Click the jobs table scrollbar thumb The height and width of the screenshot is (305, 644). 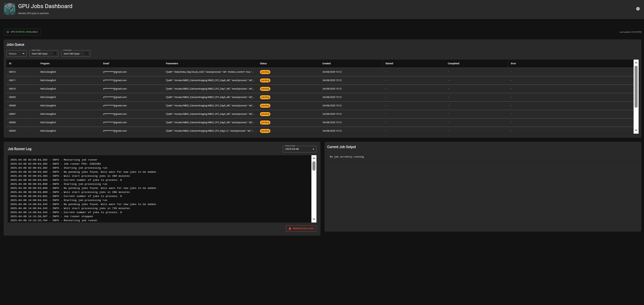(x=636, y=87)
